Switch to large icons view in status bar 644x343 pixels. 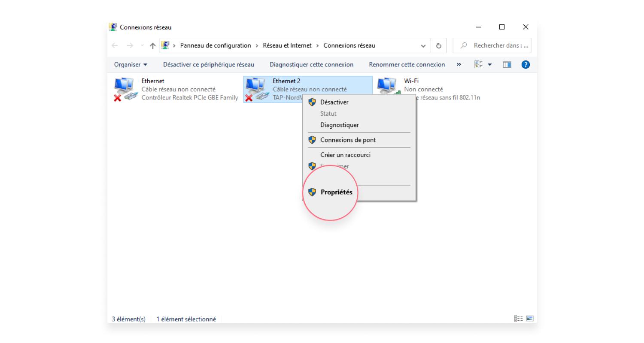pyautogui.click(x=530, y=319)
